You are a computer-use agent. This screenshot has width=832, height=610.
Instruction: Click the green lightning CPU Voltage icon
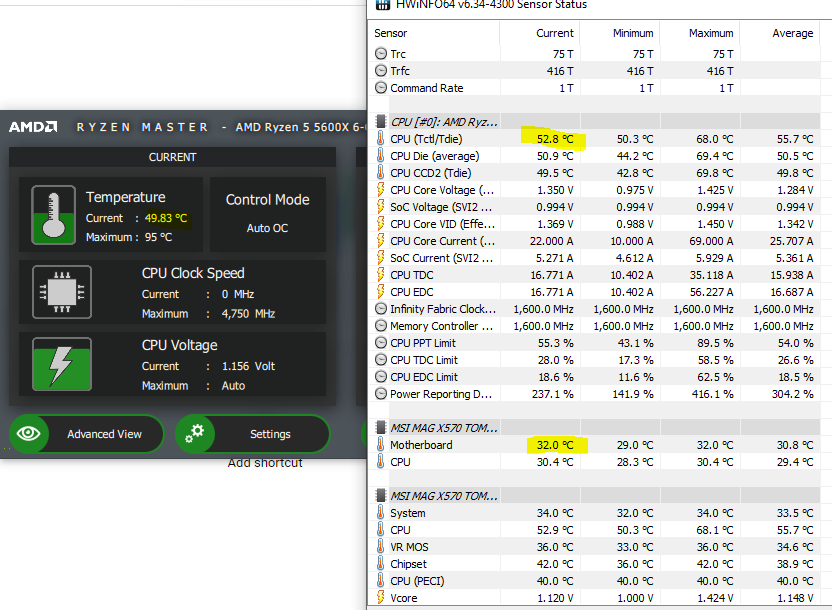click(x=62, y=364)
